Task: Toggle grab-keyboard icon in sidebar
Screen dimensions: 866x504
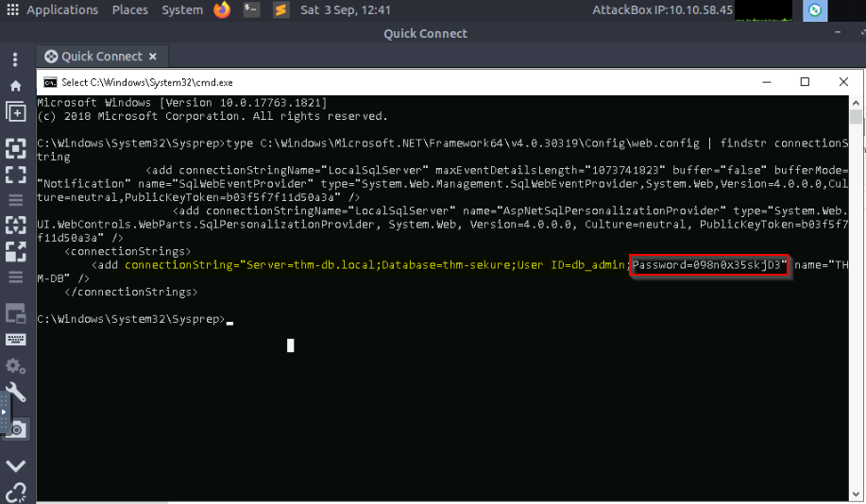Action: [x=15, y=339]
